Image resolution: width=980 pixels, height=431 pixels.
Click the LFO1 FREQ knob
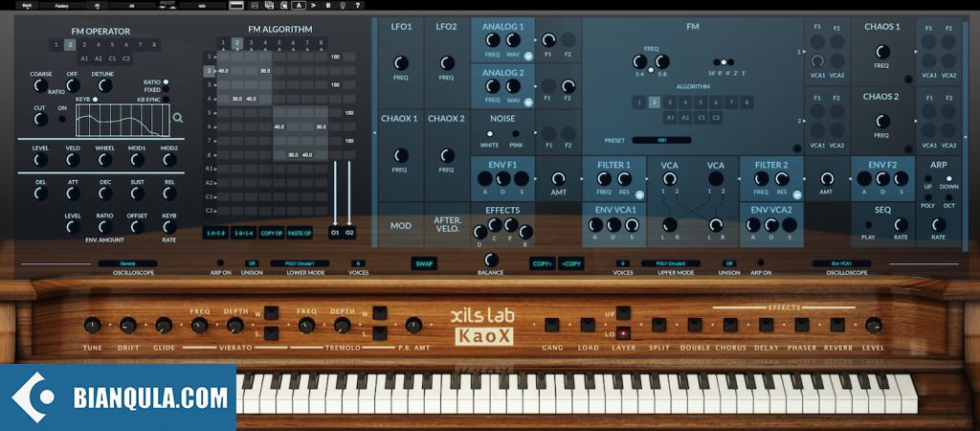[401, 63]
